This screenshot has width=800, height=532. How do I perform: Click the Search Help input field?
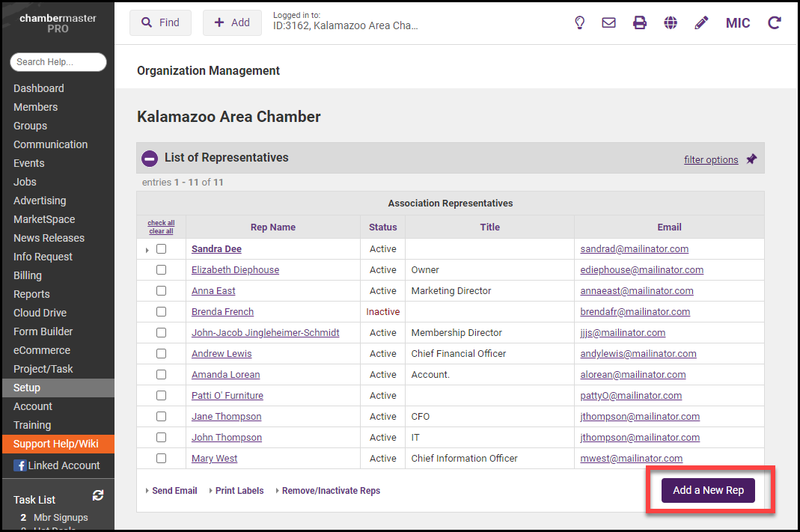point(58,62)
